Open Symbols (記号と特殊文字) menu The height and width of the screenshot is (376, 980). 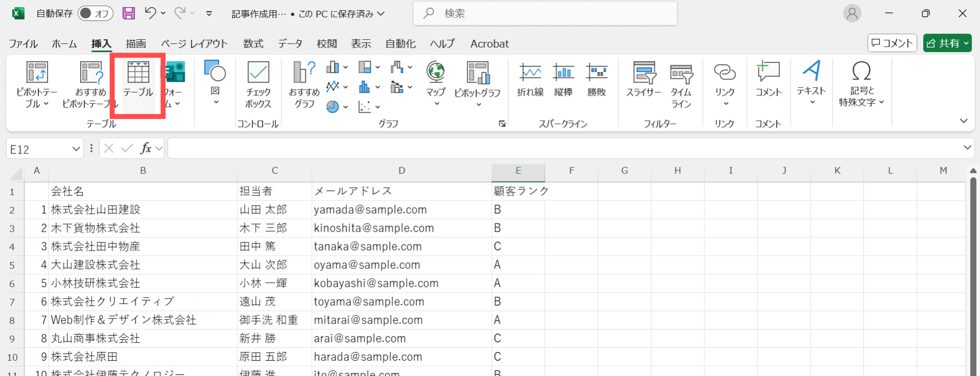862,83
